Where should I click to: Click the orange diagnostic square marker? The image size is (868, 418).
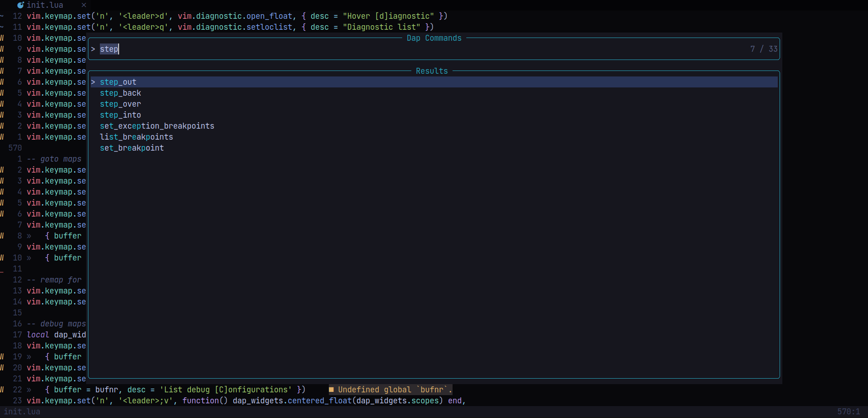tap(331, 390)
